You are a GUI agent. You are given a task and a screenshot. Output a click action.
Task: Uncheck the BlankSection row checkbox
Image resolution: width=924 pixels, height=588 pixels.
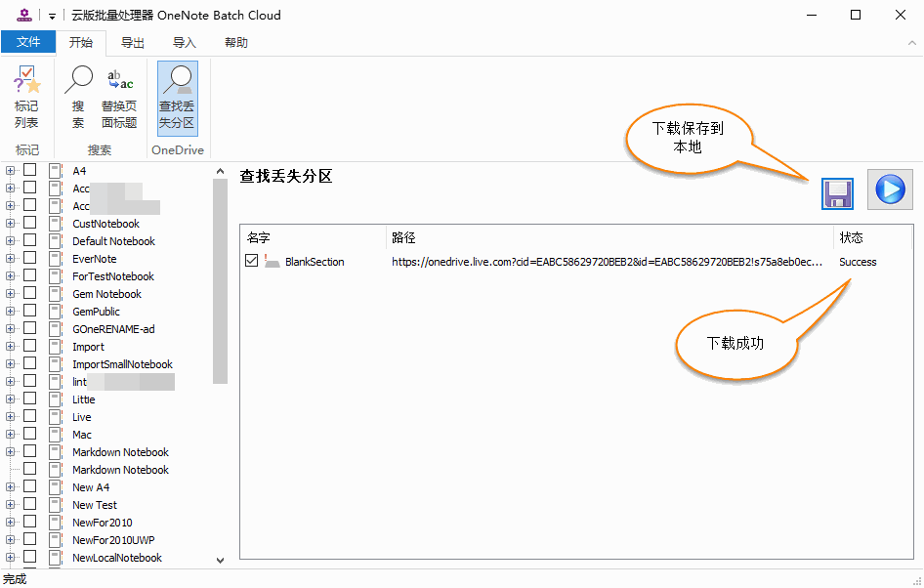[252, 261]
